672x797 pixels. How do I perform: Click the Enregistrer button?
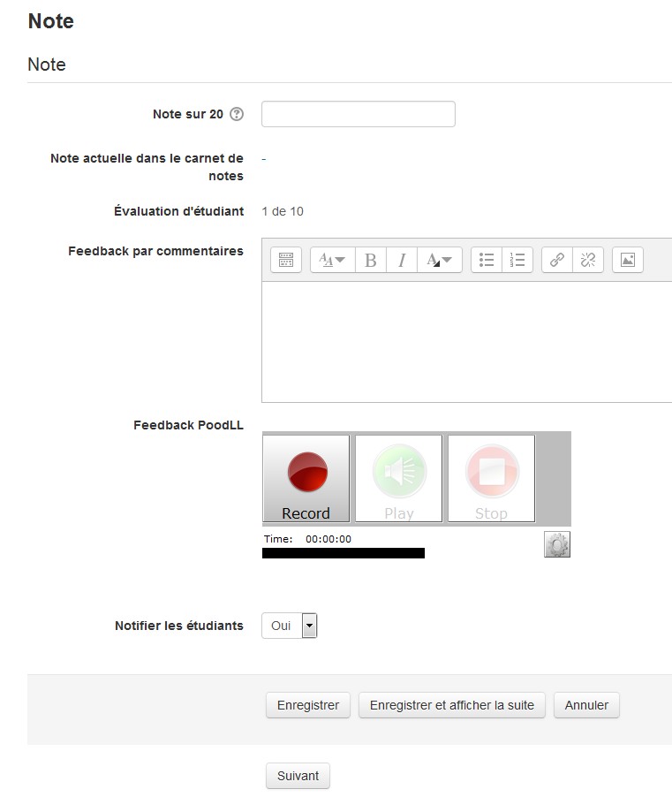coord(308,705)
